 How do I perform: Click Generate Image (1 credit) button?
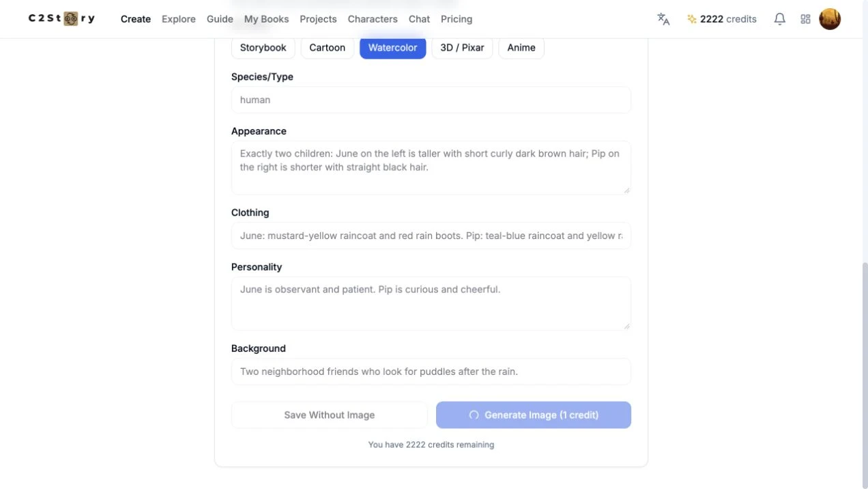(534, 415)
